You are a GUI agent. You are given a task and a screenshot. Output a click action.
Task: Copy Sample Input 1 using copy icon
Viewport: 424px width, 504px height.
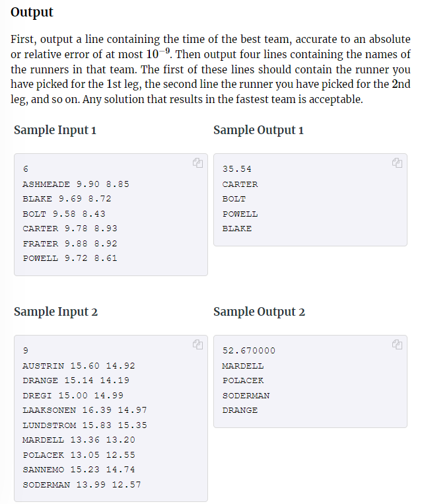point(197,163)
